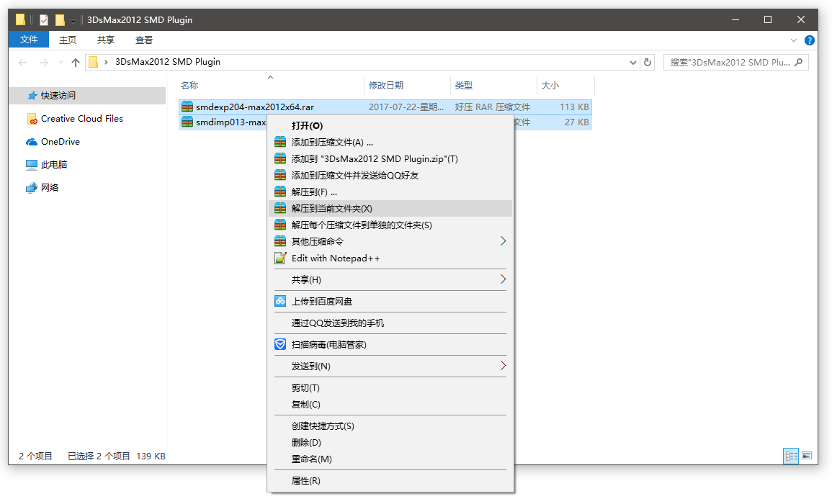Click the date 2017-07-22-星期... cell
Image resolution: width=832 pixels, height=504 pixels.
406,107
